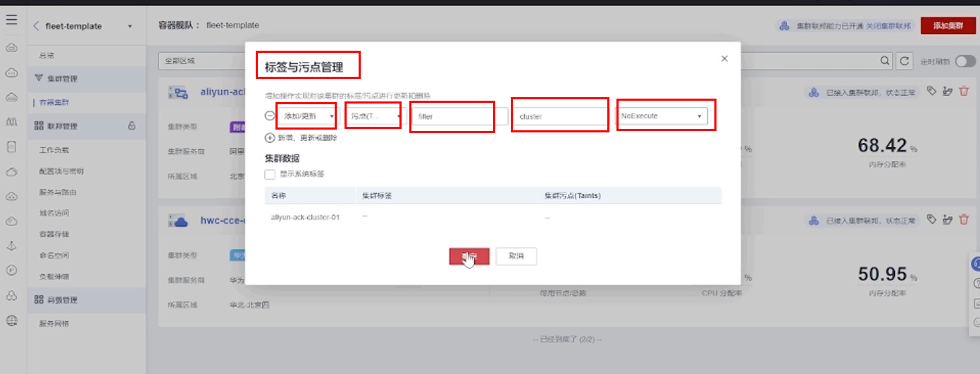This screenshot has height=374, width=980.
Task: Open 服务网格 in the sidebar
Action: point(54,324)
